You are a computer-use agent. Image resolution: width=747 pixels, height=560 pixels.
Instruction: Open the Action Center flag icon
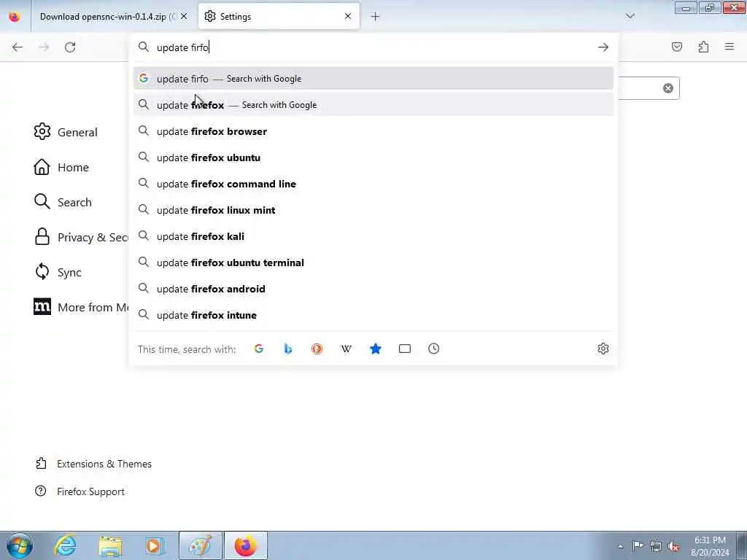[638, 545]
